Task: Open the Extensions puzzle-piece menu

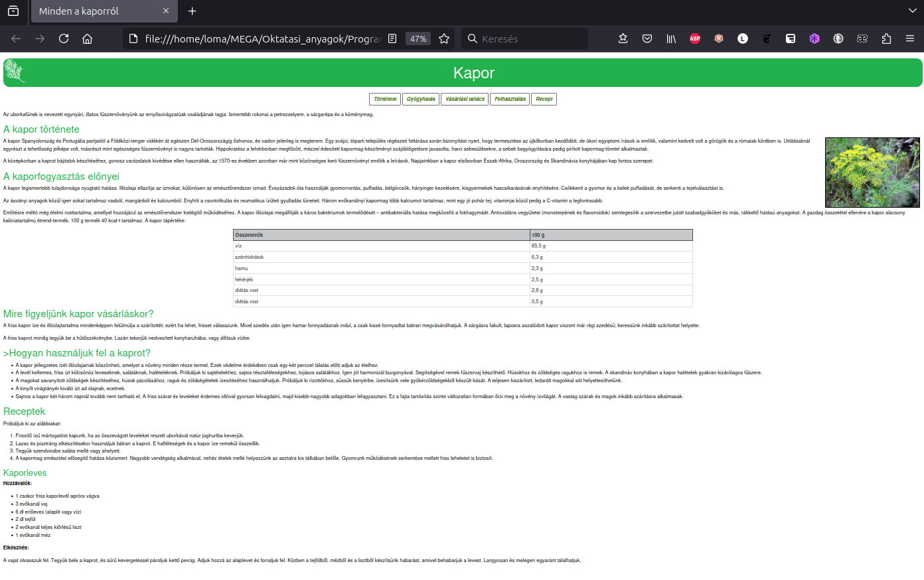Action: tap(886, 38)
